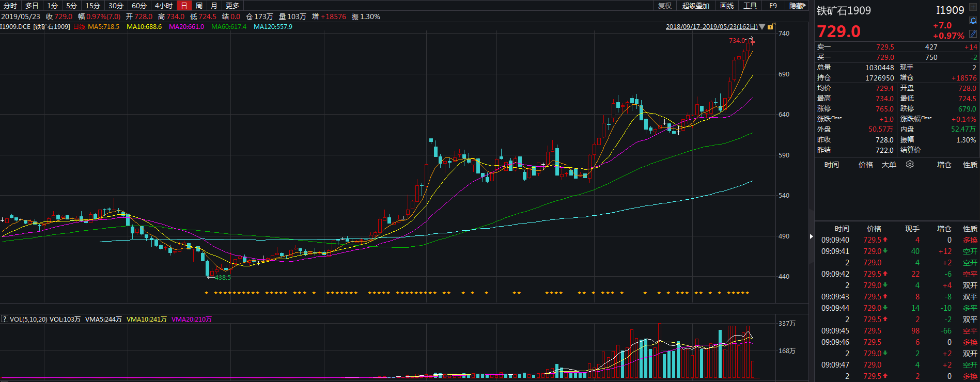The height and width of the screenshot is (382, 980).
Task: Hide the right panel via 隐藏
Action: (798, 6)
